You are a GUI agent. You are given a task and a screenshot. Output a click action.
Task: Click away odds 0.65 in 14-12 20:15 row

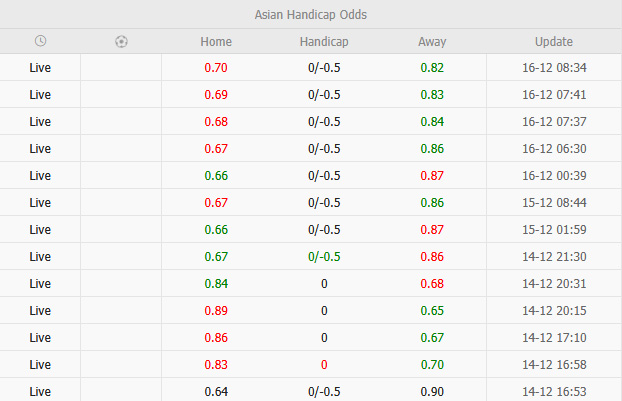432,311
